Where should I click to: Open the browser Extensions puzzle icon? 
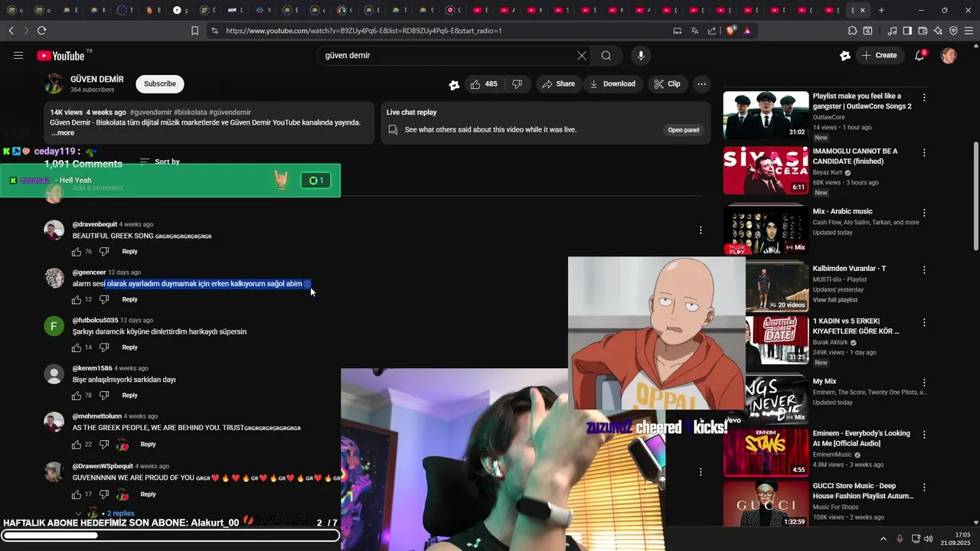tap(852, 31)
